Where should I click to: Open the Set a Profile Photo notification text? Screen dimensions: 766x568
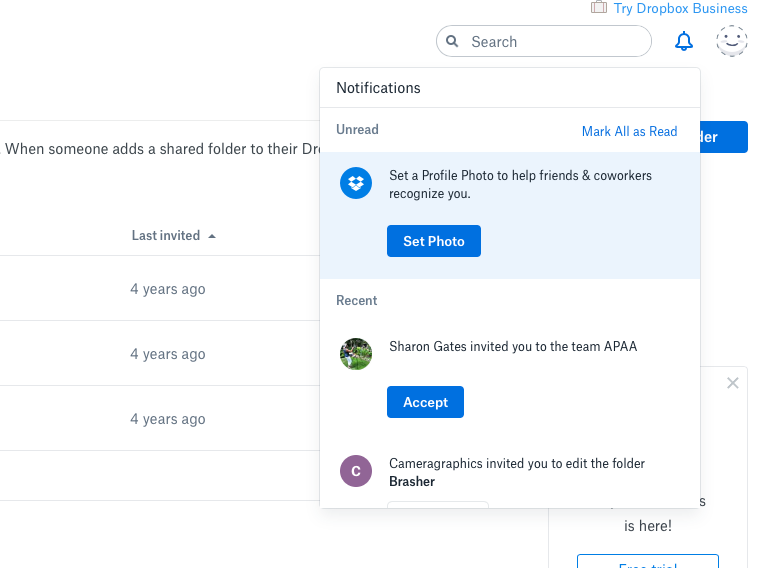tap(520, 184)
